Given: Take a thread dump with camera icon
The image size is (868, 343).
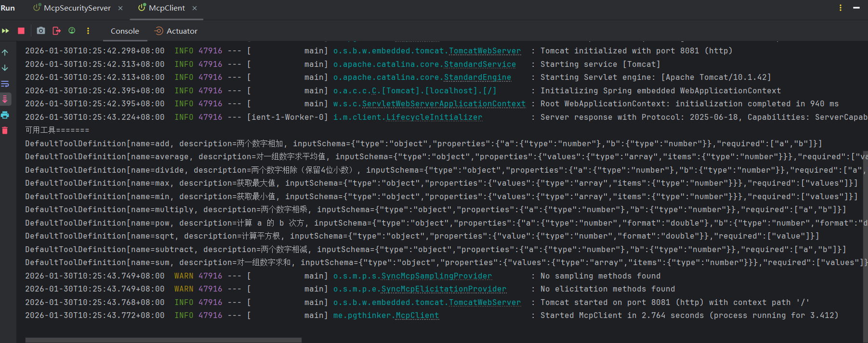Looking at the screenshot, I should 41,31.
